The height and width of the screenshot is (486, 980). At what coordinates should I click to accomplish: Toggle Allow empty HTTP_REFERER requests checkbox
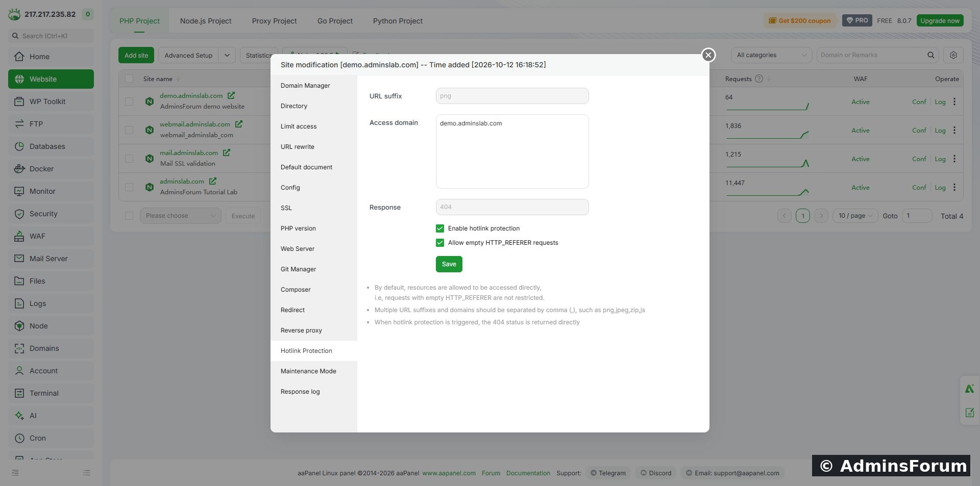point(440,243)
